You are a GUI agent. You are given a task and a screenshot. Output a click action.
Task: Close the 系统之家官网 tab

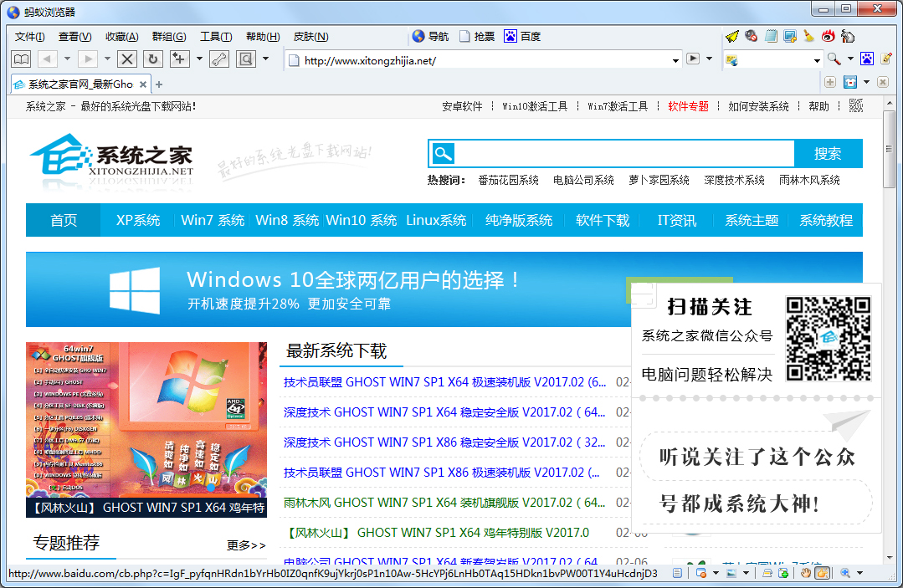pos(143,84)
